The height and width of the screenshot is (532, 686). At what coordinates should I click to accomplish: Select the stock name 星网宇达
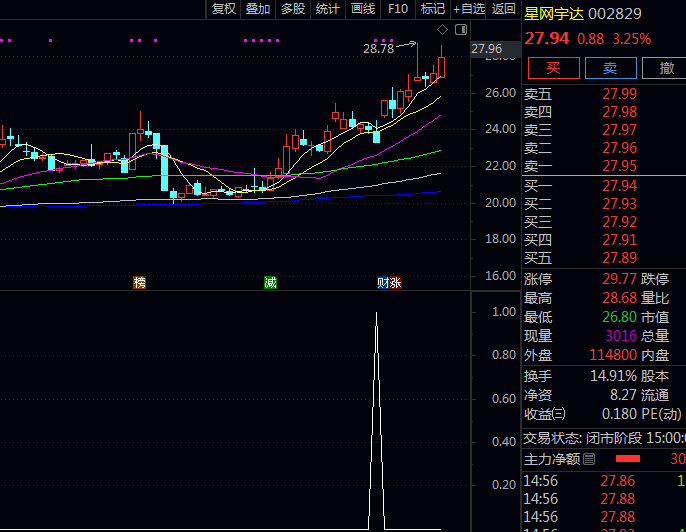point(554,14)
